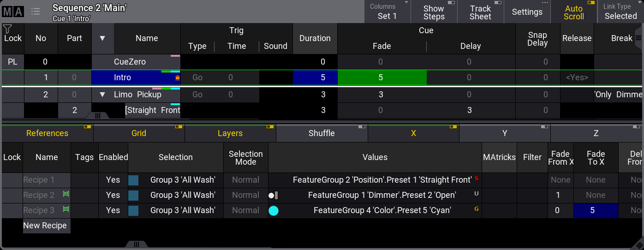The image size is (644, 250).
Task: Toggle the Shuffle option
Action: [x=322, y=133]
